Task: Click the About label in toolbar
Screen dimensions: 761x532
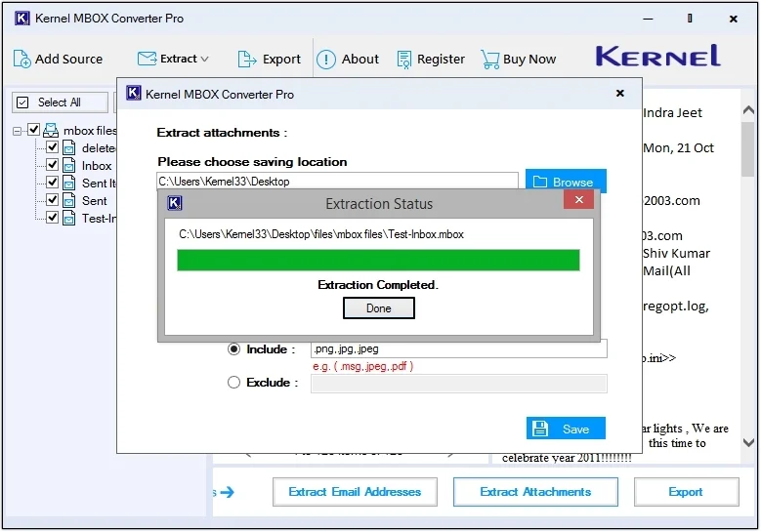Action: tap(360, 60)
